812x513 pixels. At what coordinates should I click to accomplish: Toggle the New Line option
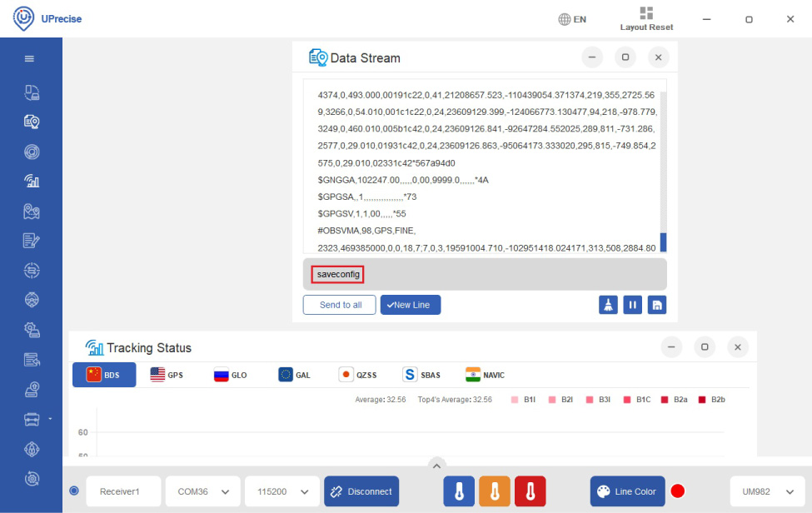pos(410,305)
